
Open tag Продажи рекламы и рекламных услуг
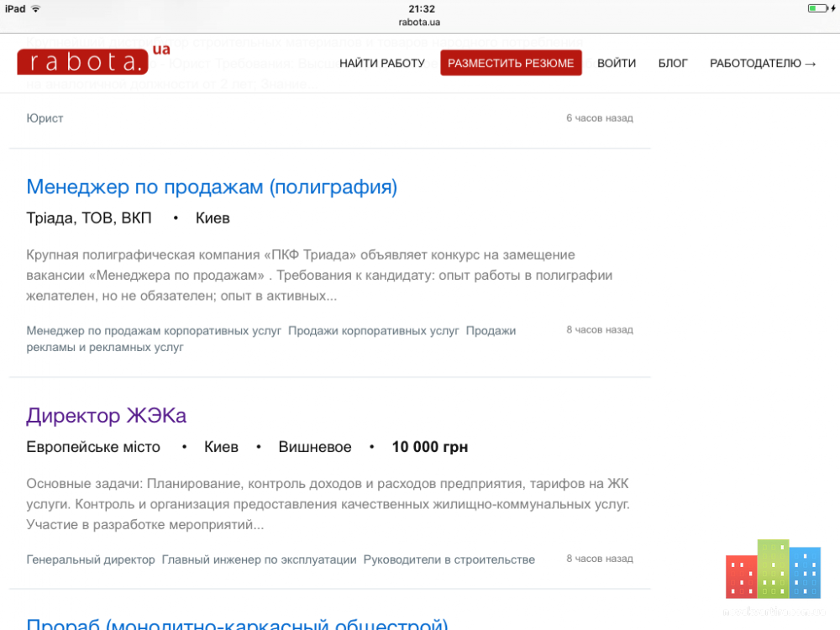coord(271,339)
